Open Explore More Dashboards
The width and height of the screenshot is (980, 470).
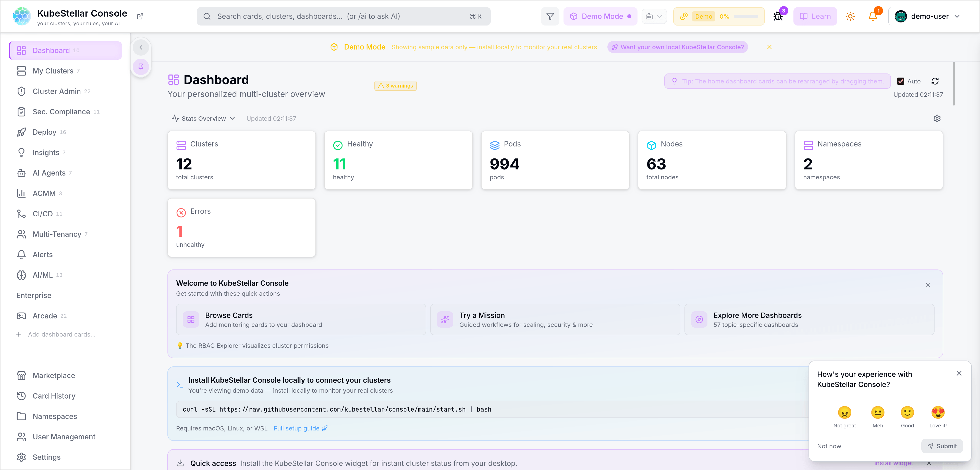click(809, 319)
